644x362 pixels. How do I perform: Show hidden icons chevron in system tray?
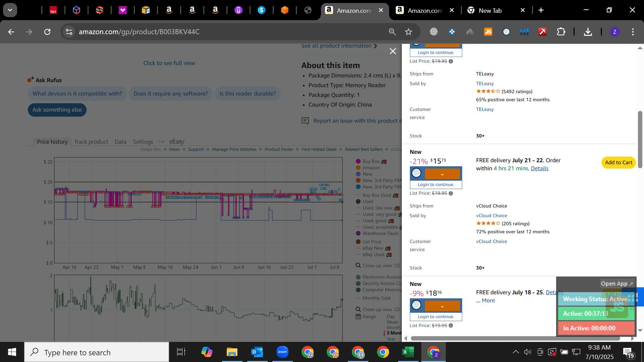(x=516, y=352)
